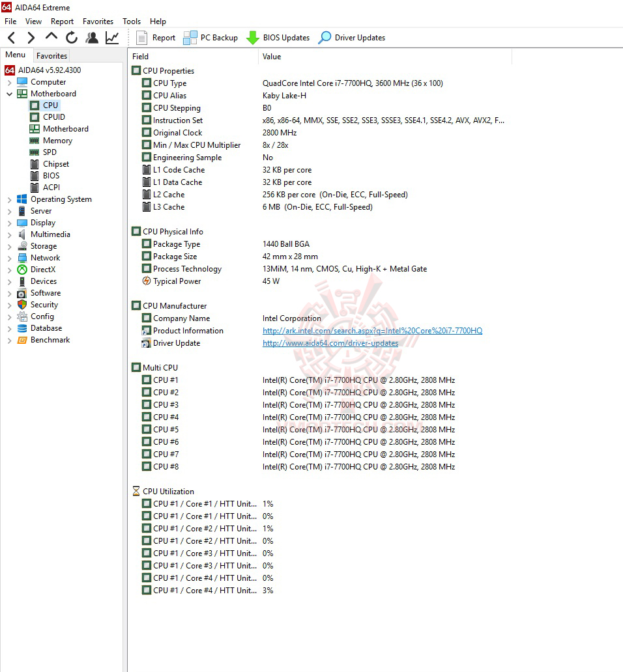Collapse the Motherboard tree node

(x=9, y=94)
